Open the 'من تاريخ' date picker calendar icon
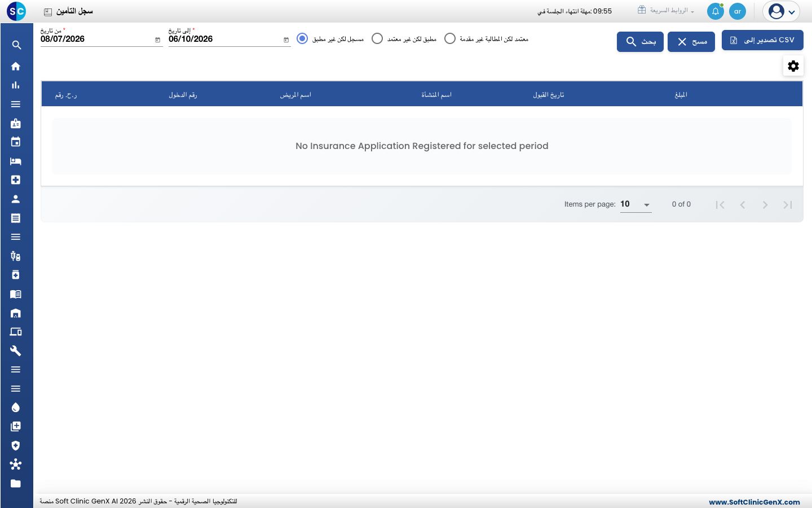812x508 pixels. [x=157, y=40]
